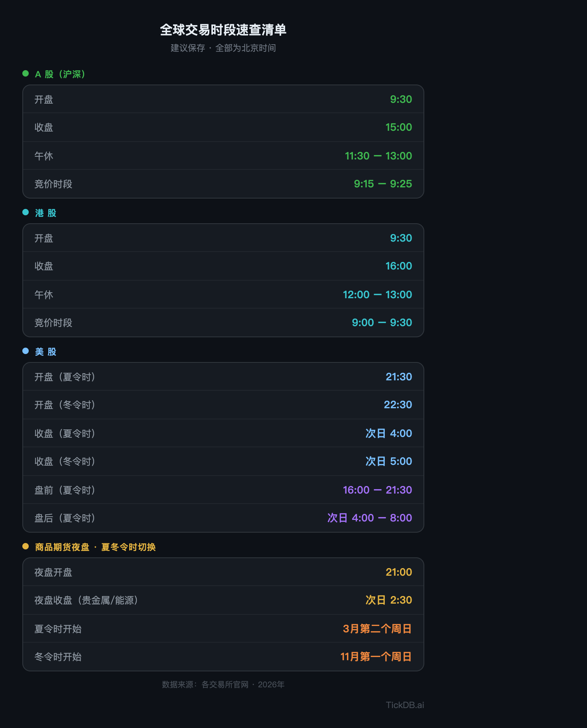Click the 冬令时开始 row label
Screen dimensions: 587x728
point(58,657)
